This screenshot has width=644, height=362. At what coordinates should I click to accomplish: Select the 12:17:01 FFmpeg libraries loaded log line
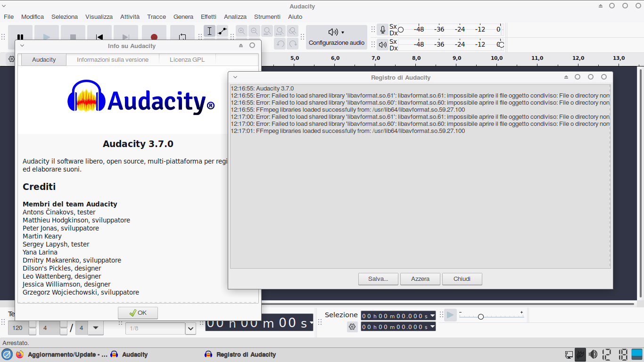(348, 131)
